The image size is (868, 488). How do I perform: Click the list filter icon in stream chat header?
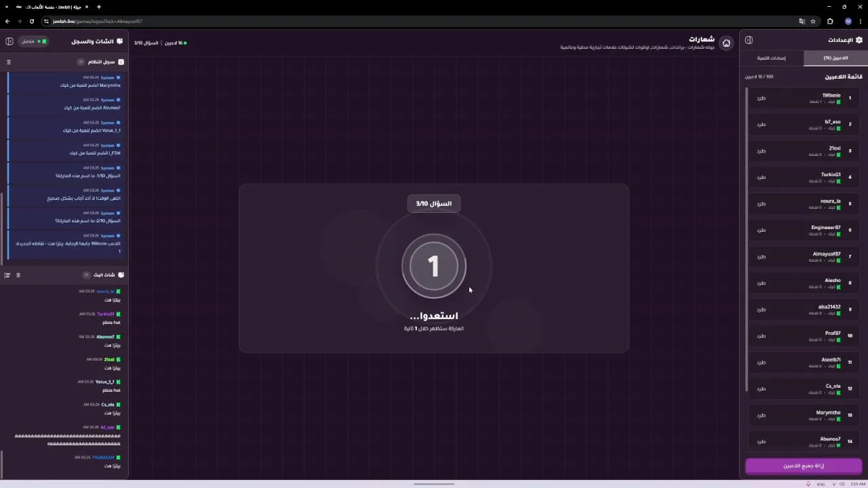click(7, 275)
